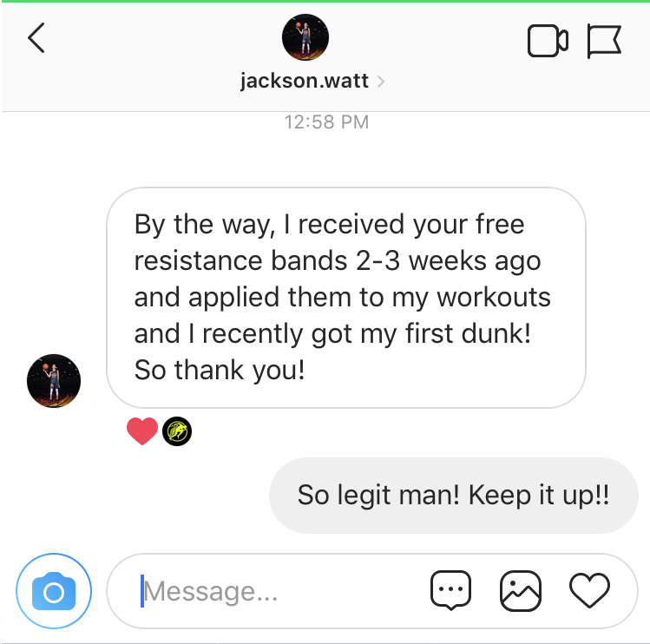The height and width of the screenshot is (644, 650).
Task: Tap sender avatar beside received message
Action: (x=54, y=381)
